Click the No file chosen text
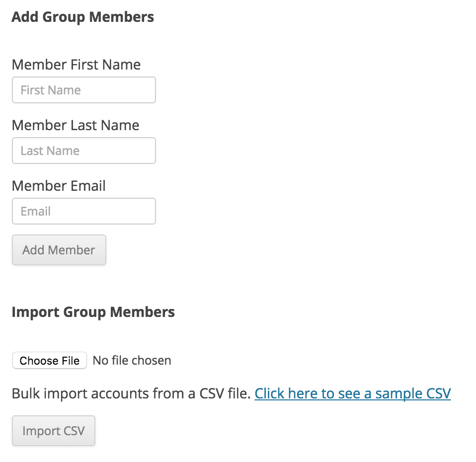Image resolution: width=476 pixels, height=462 pixels. point(131,360)
